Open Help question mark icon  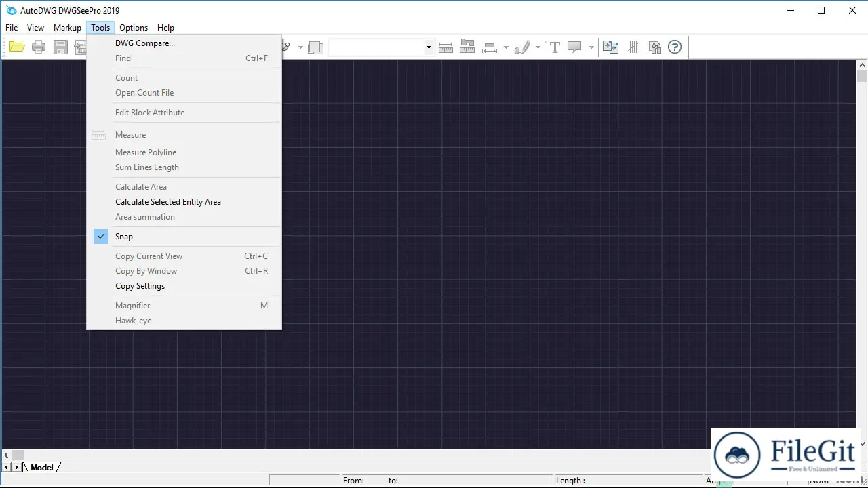[x=675, y=47]
